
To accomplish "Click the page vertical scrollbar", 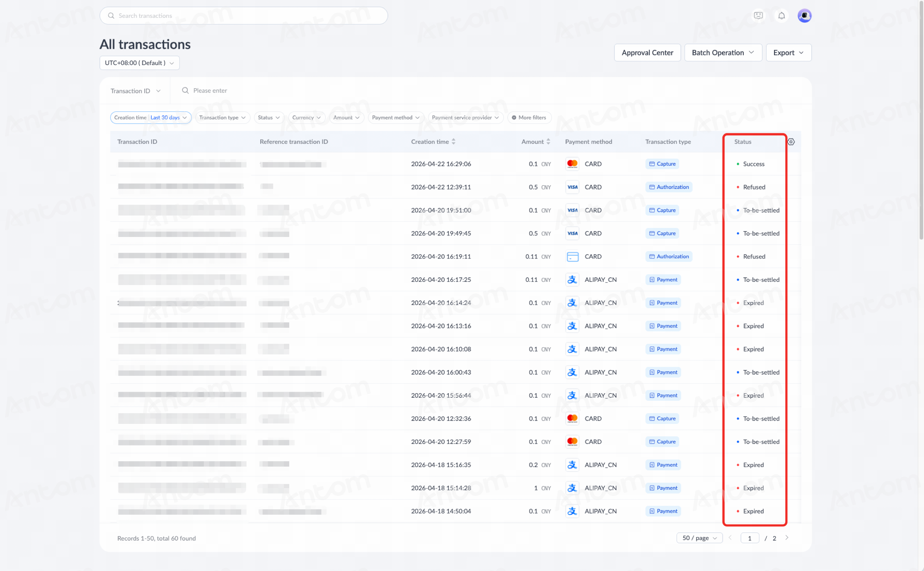I will (921, 120).
